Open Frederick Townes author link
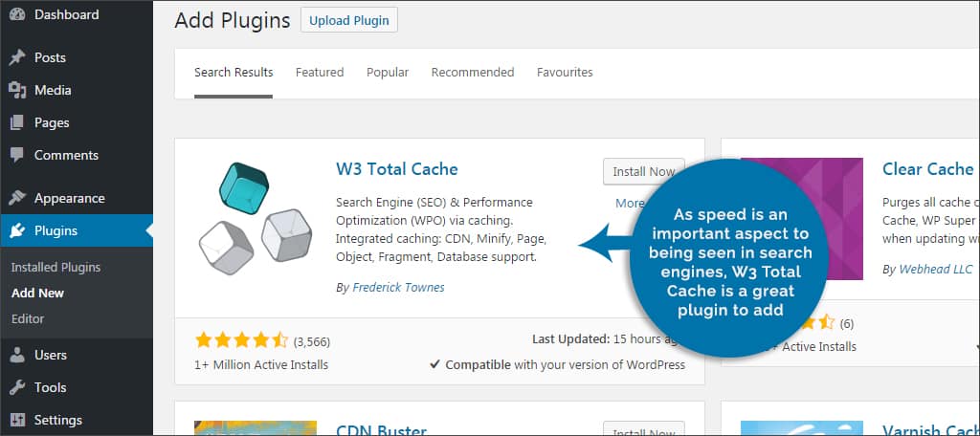Screen dimensions: 980x436 pos(399,288)
